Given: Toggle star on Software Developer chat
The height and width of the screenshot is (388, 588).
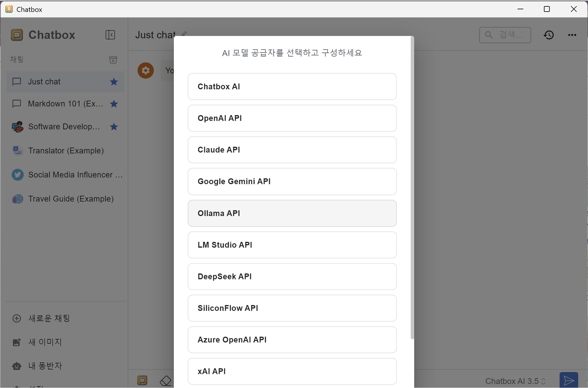Looking at the screenshot, I should pos(114,127).
